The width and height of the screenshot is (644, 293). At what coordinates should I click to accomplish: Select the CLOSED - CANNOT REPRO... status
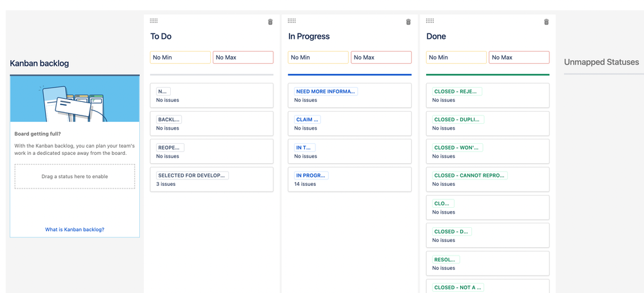487,179
